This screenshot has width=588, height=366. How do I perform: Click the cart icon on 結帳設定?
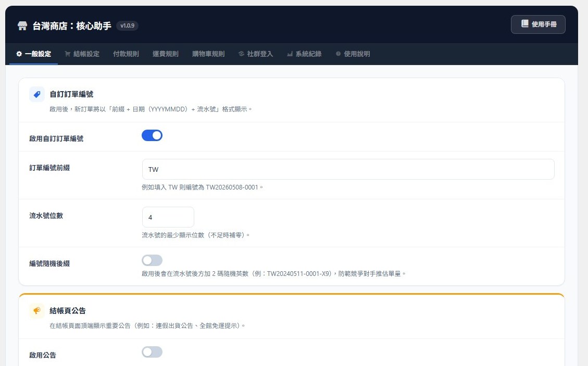[68, 54]
